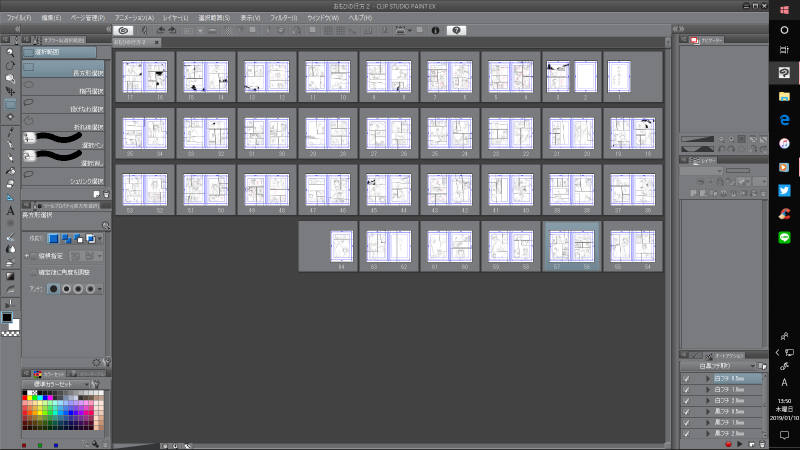Toggle checkbox for 白フチ 0.5mm action

[686, 379]
